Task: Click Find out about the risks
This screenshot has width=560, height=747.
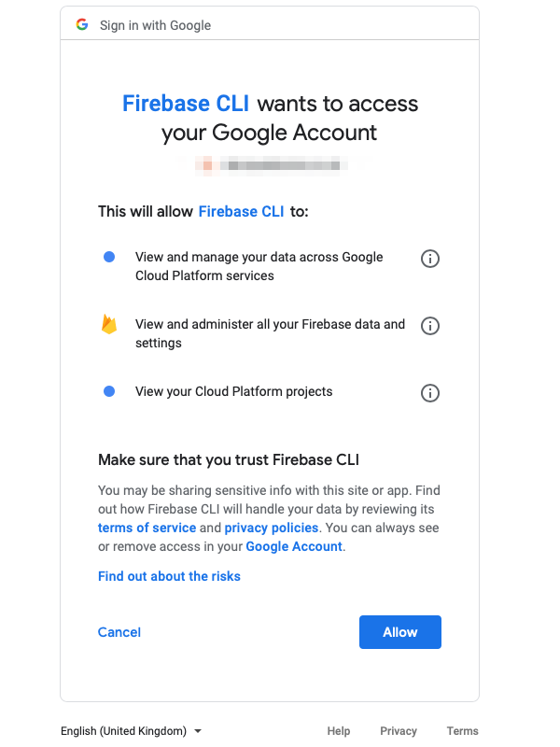Action: click(168, 576)
